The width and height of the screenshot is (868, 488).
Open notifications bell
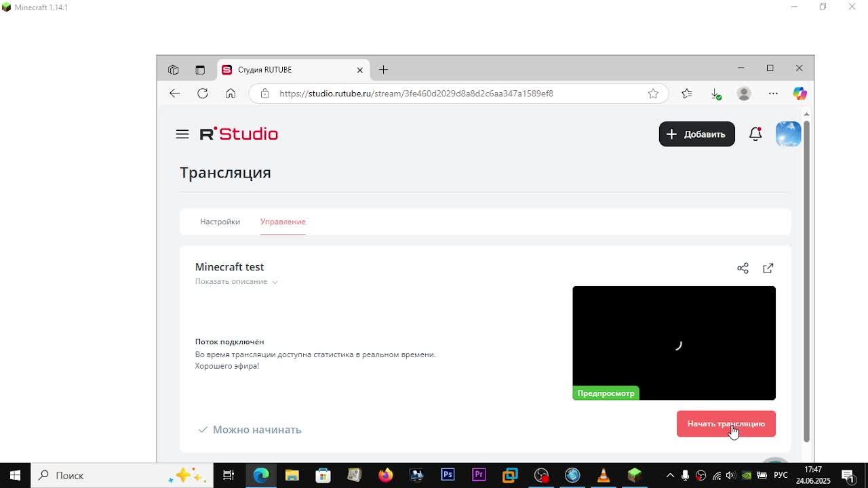[x=755, y=134]
